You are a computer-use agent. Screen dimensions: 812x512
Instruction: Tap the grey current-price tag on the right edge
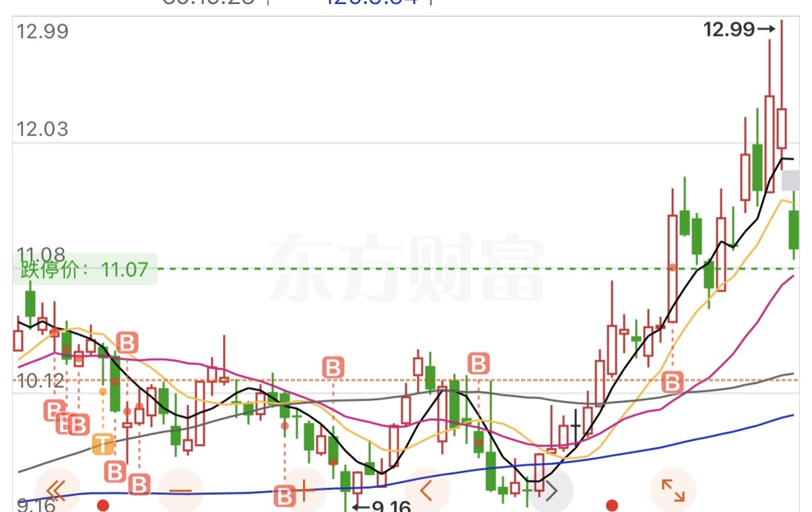coord(790,181)
